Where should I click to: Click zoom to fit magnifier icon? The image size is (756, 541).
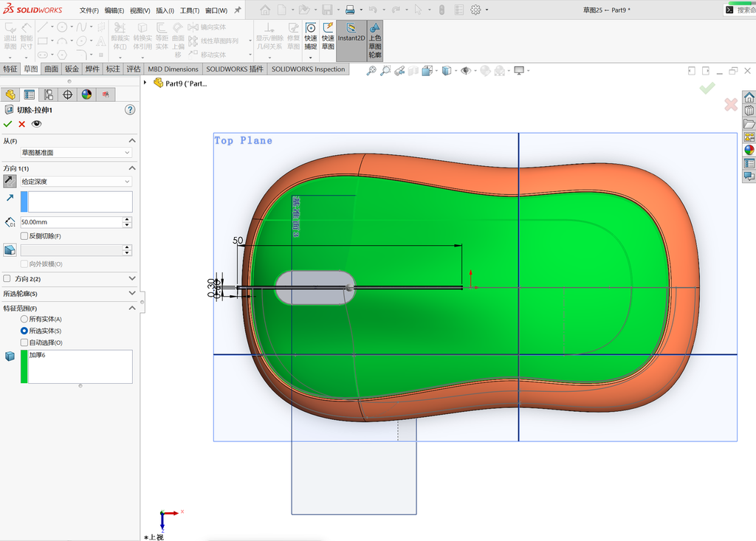click(371, 71)
